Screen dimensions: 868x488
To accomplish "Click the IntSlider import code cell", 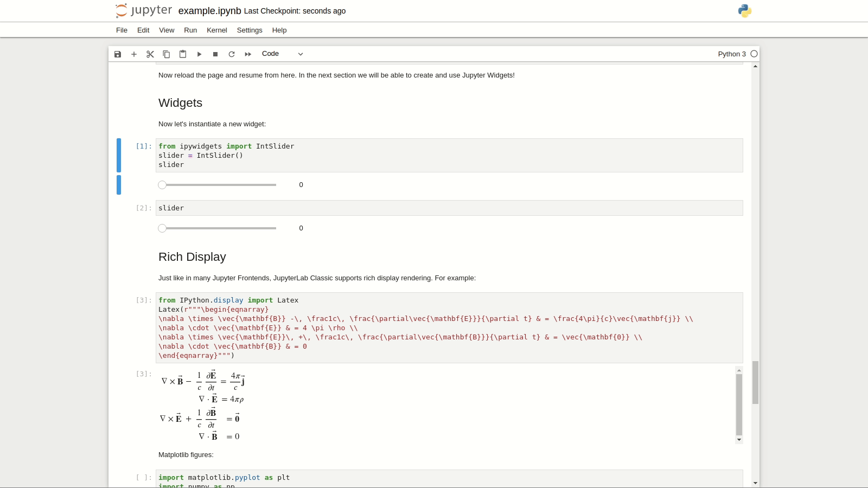I will tap(449, 156).
